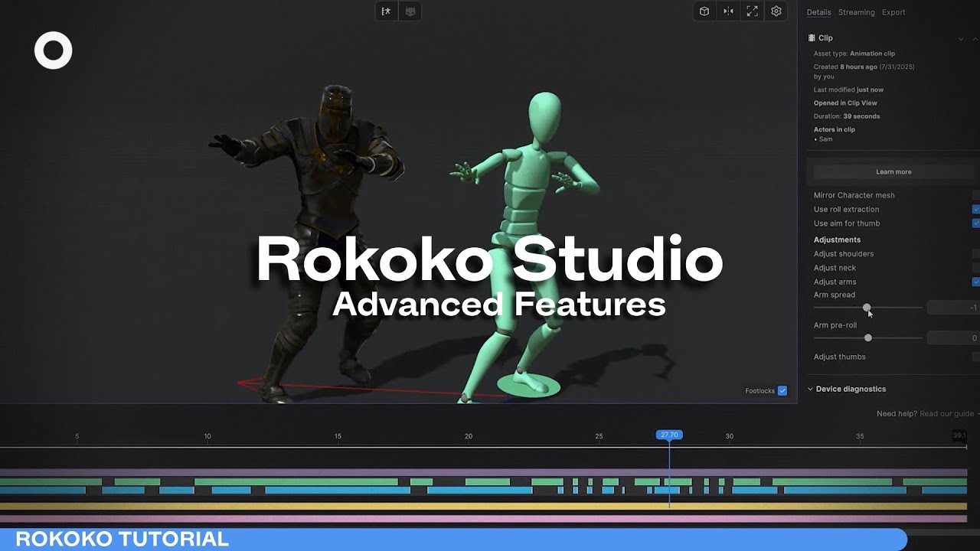Collapse the Clip section chevron
Viewport: 980px width, 551px height.
click(961, 39)
